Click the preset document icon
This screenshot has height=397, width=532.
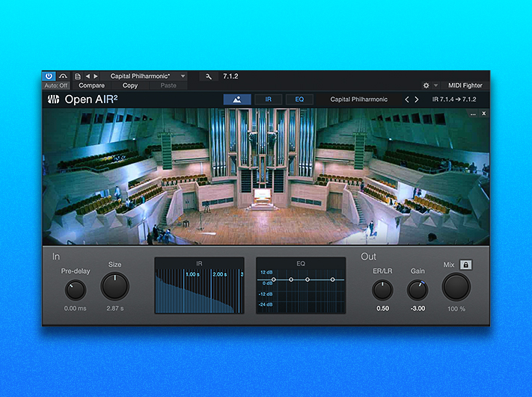pyautogui.click(x=78, y=76)
